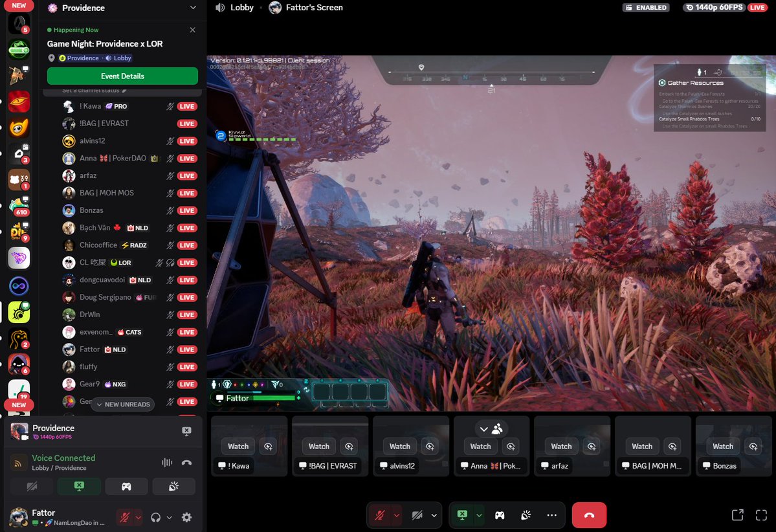Image resolution: width=776 pixels, height=532 pixels.
Task: Open the blue infinity server icon
Action: [x=19, y=285]
